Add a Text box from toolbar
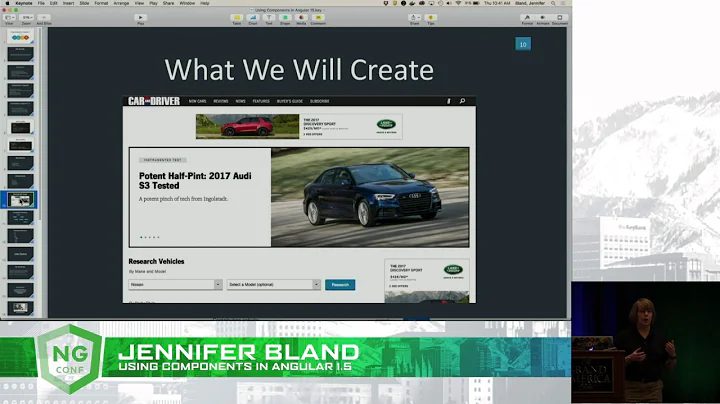Image resolution: width=720 pixels, height=404 pixels. [269, 18]
